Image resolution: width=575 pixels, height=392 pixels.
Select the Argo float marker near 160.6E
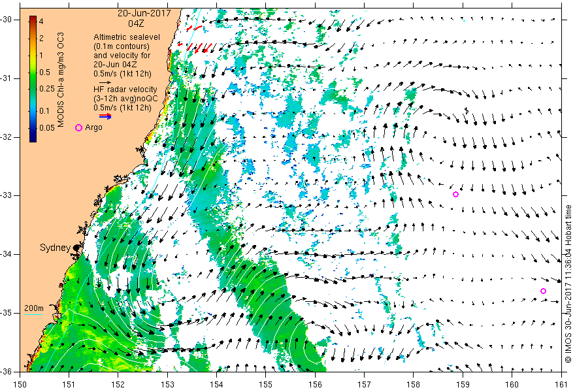pos(544,291)
